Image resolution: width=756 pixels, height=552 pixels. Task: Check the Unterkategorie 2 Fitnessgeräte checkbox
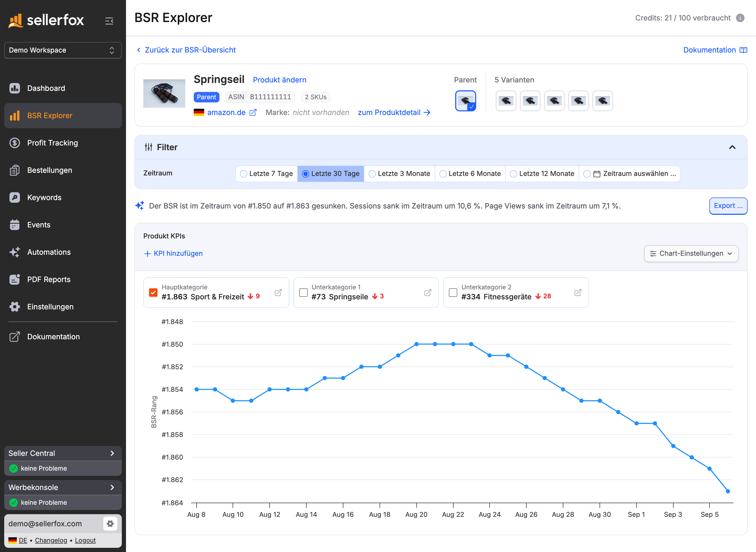(453, 293)
